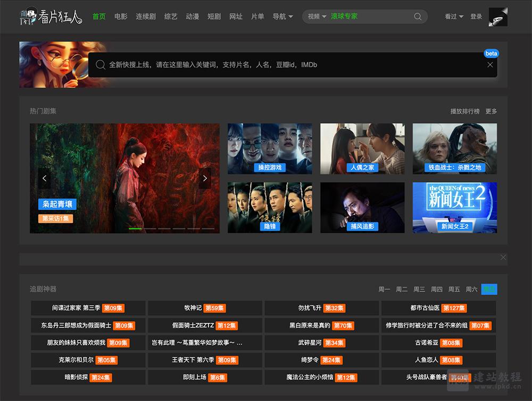Click the magnifier icon in the top search box
The height and width of the screenshot is (401, 532).
click(418, 17)
